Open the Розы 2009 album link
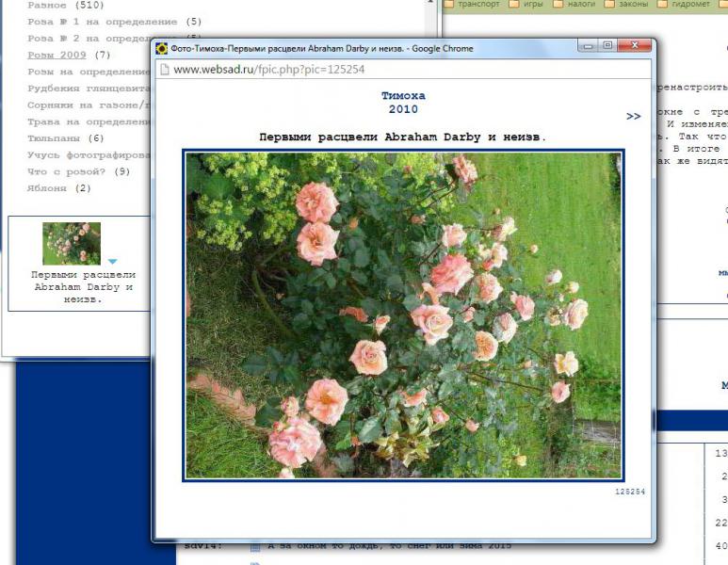Screen dimensions: 728x565 (57, 55)
